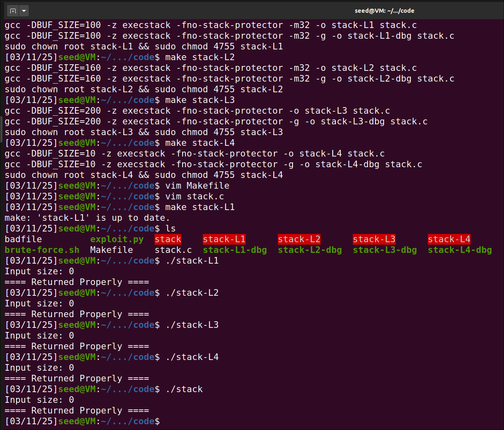
Task: Click the 'ls' command text
Action: pos(171,229)
